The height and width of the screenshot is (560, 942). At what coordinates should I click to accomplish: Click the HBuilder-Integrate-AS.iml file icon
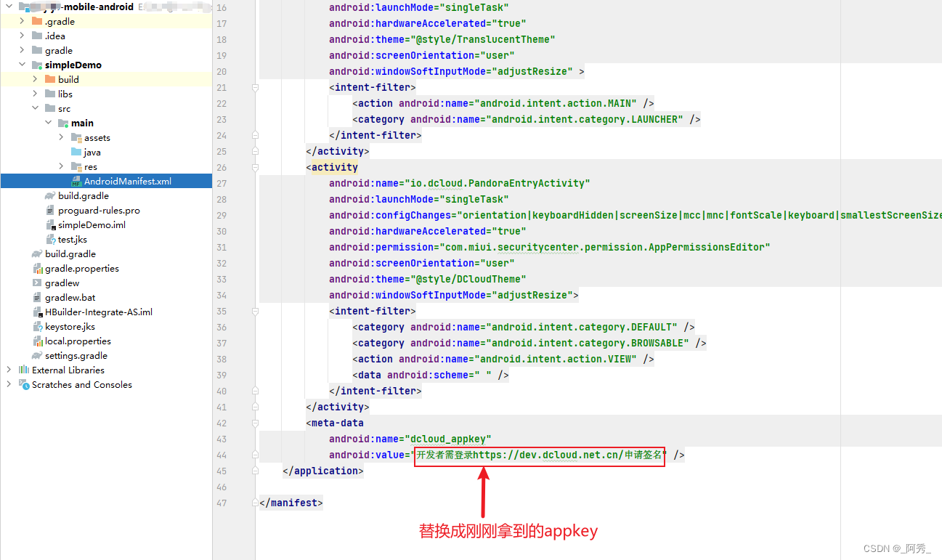[x=37, y=312]
